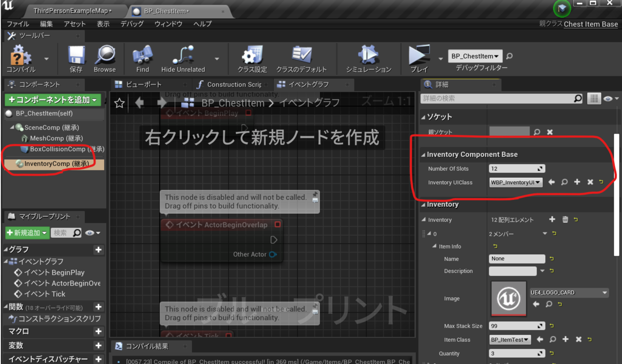The image size is (622, 364).
Task: Create new class plus icon for Inventory UIClass
Action: 577,182
